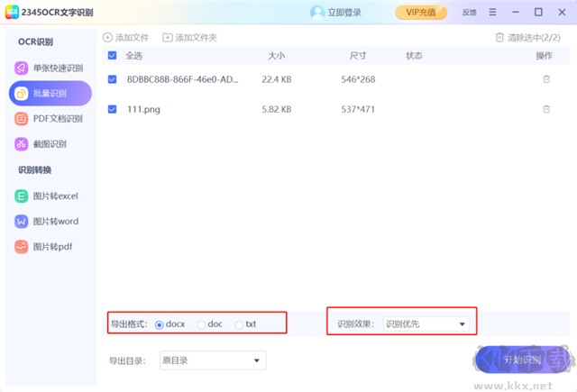Click the add file plus icon
The width and height of the screenshot is (577, 392).
[x=107, y=38]
